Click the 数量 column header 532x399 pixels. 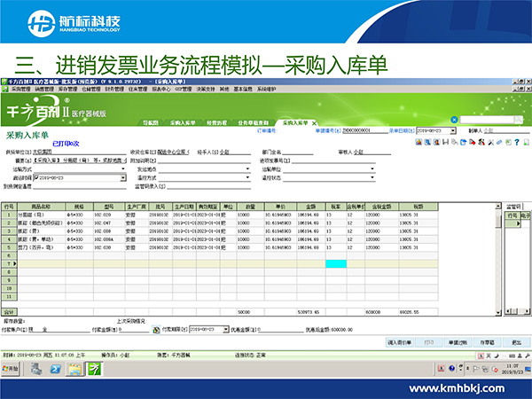pyautogui.click(x=250, y=207)
